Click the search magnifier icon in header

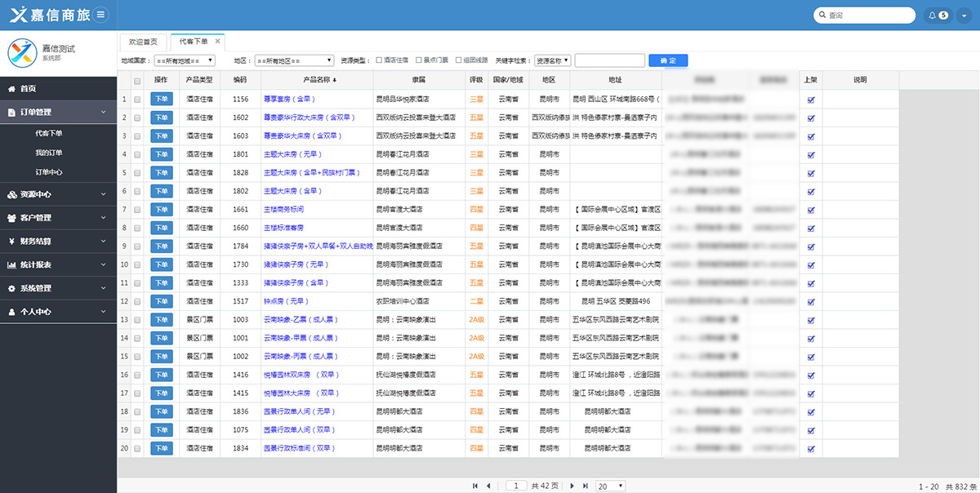pyautogui.click(x=822, y=15)
